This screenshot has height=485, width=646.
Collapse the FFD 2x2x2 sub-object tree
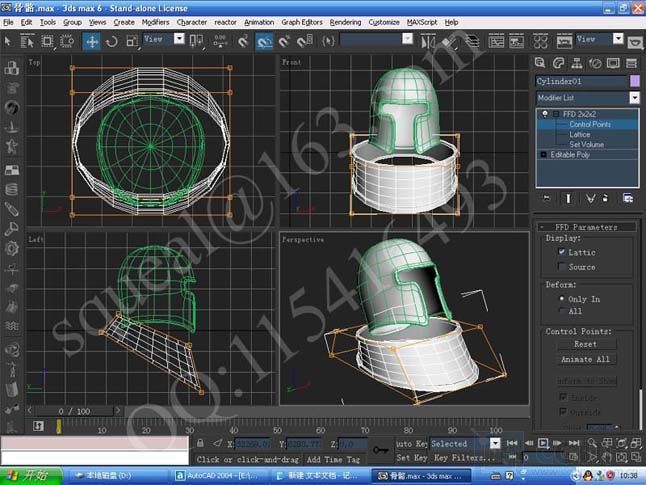point(555,114)
